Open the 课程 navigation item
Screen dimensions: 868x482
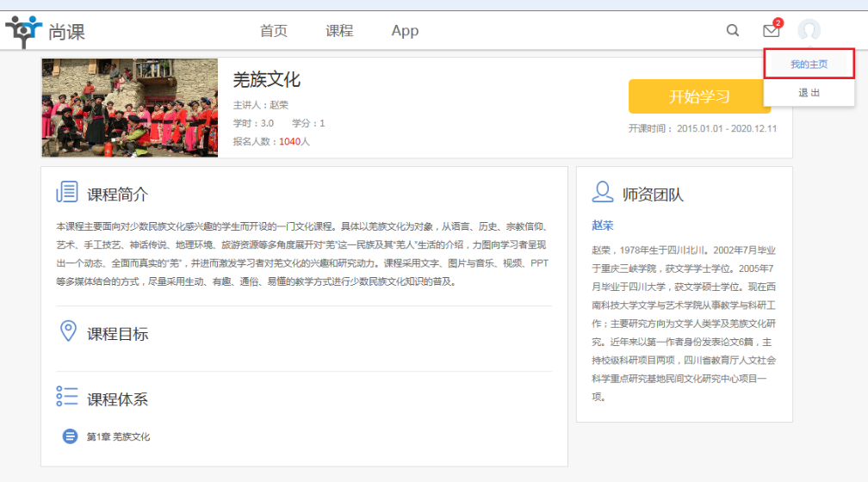pyautogui.click(x=339, y=31)
